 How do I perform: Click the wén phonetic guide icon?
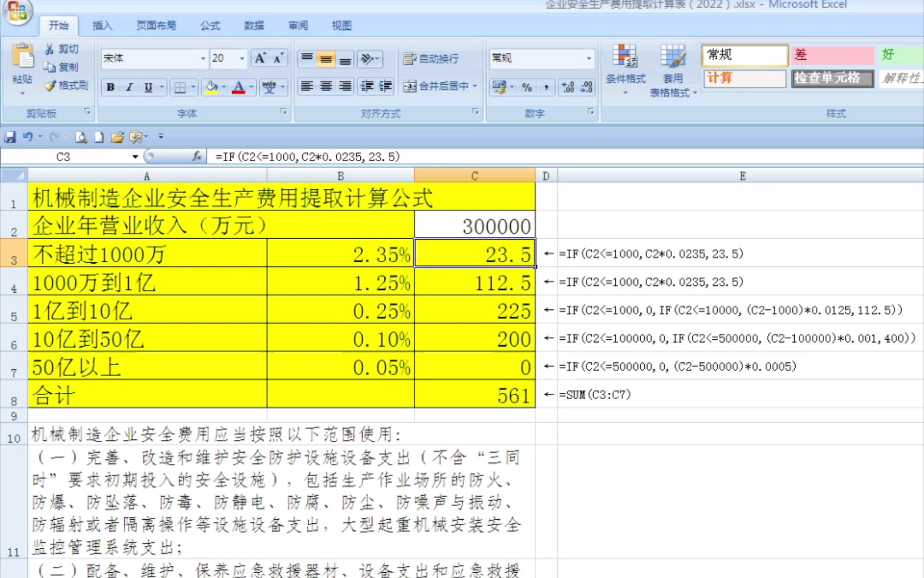click(269, 87)
